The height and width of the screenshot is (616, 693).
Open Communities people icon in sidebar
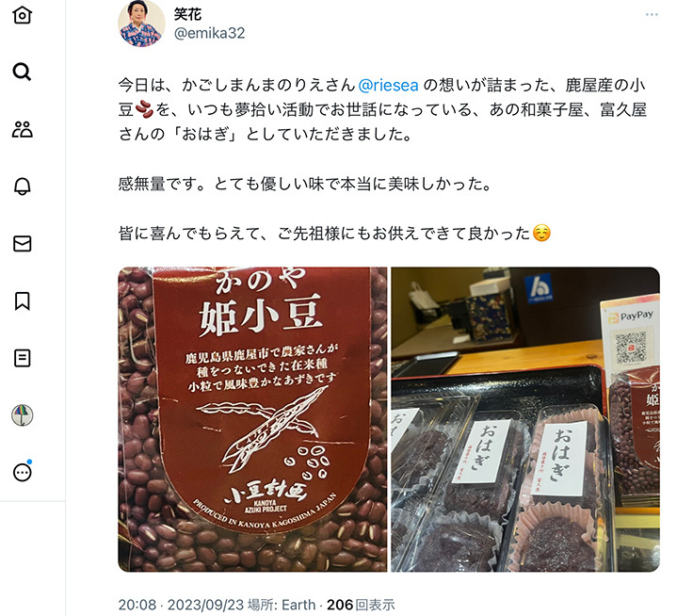coord(22,129)
